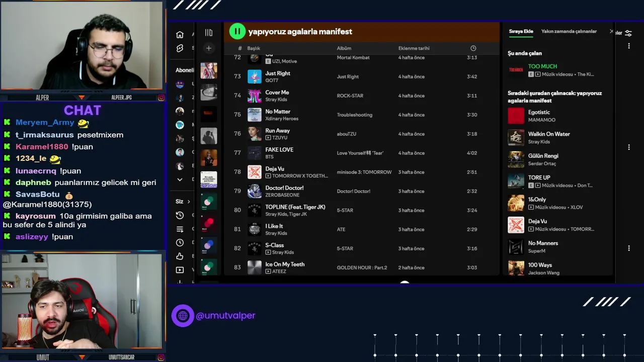Open the your videos play icon in sidebar
Viewport: 644px width, 362px height.
coord(180,270)
